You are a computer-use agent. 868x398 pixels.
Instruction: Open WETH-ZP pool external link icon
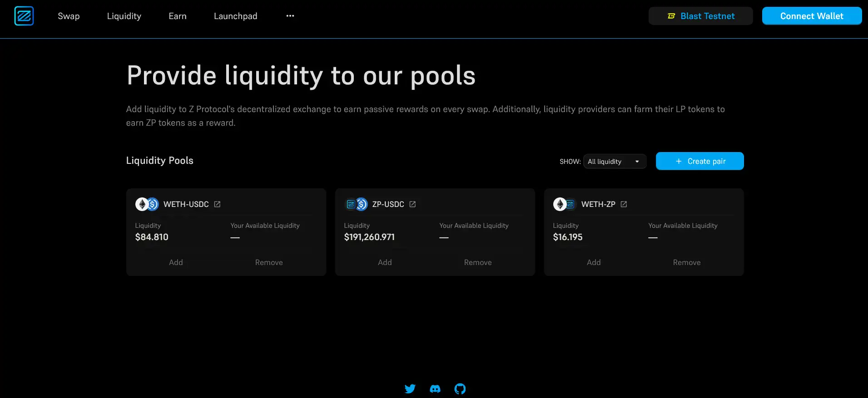(624, 204)
